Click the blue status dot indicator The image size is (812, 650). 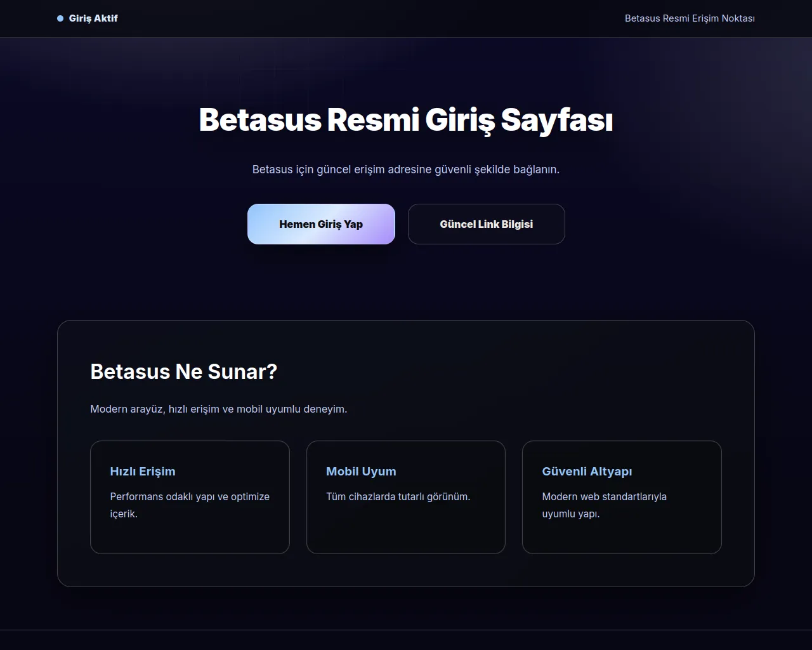(60, 18)
